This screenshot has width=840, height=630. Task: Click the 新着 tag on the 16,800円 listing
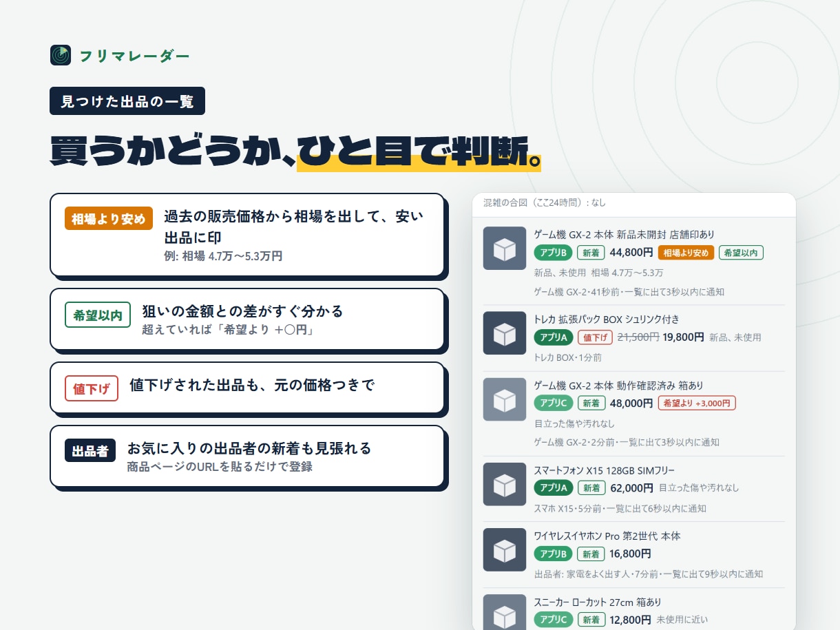591,554
